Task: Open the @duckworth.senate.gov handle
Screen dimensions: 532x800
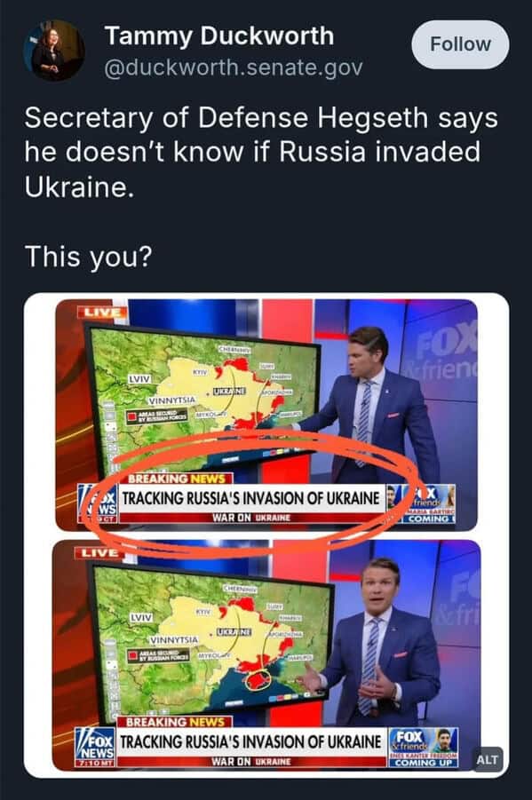Action: tap(234, 67)
